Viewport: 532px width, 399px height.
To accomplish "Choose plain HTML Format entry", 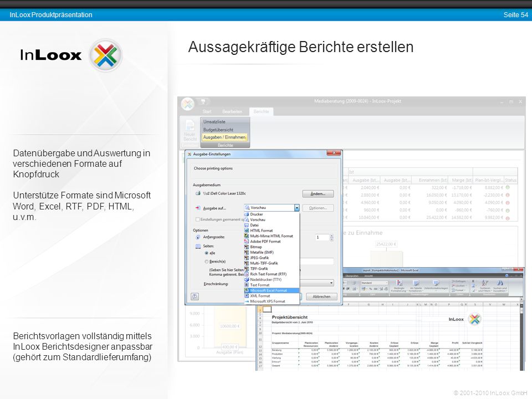I will (272, 231).
